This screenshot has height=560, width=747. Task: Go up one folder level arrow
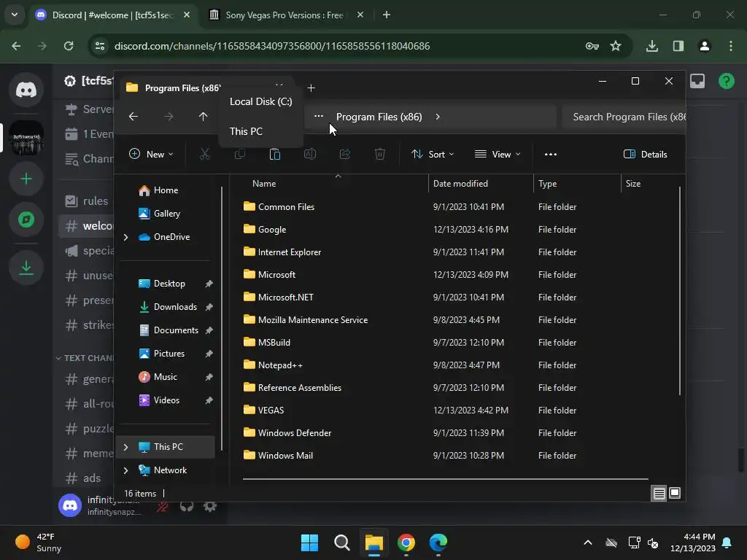203,117
